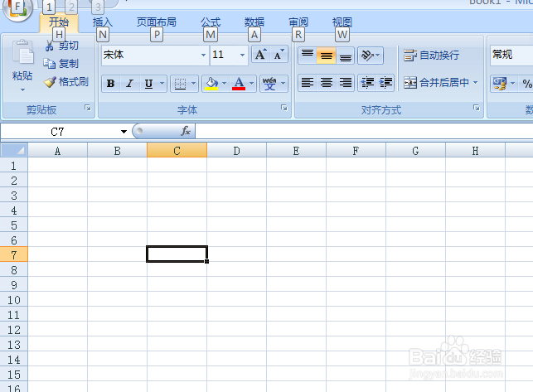The image size is (533, 392).
Task: Click quick access toolbar item 1
Action: [49, 7]
